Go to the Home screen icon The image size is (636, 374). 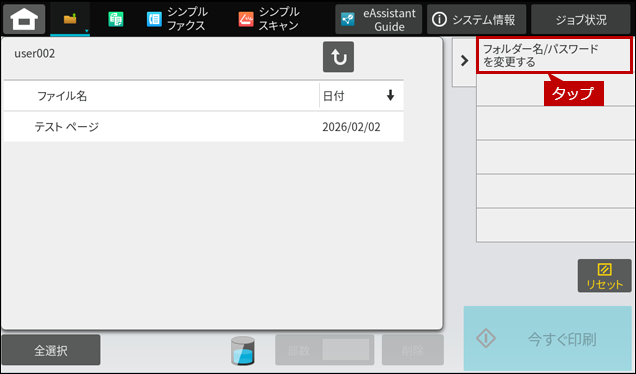[24, 19]
